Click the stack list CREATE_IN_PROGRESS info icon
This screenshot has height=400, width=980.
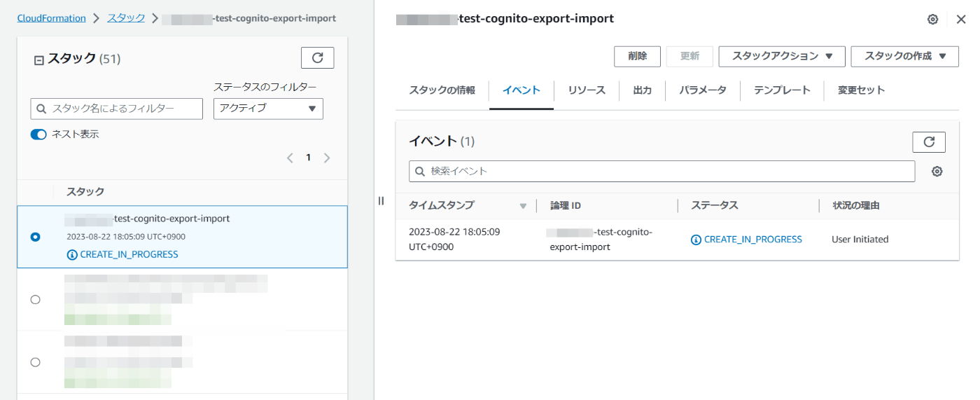click(x=72, y=254)
